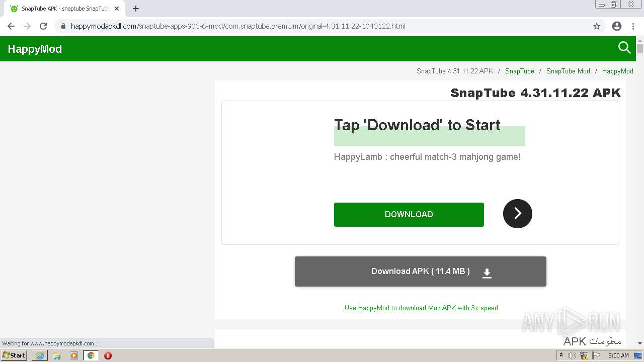Click 'SnapTube 4.31.11.22 APK' heading
The width and height of the screenshot is (644, 362).
coord(536,93)
